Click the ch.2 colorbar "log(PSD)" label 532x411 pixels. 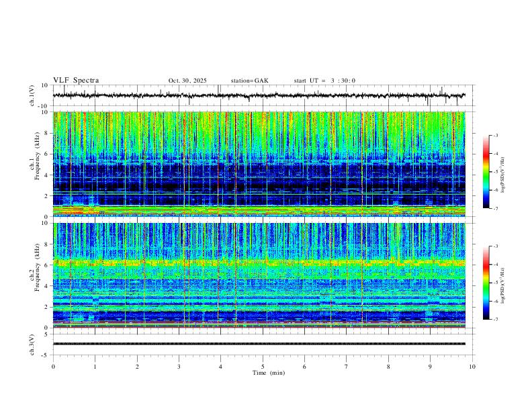pos(502,285)
